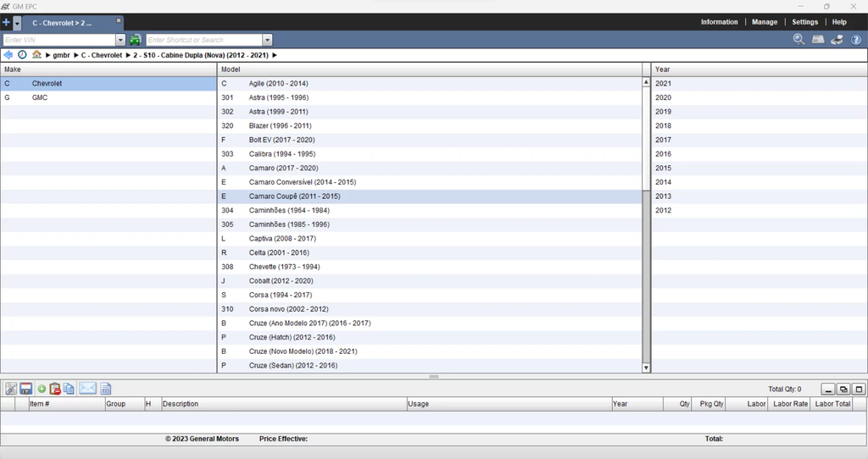This screenshot has height=459, width=868.
Task: Open help via the blue question mark icon
Action: [x=856, y=40]
